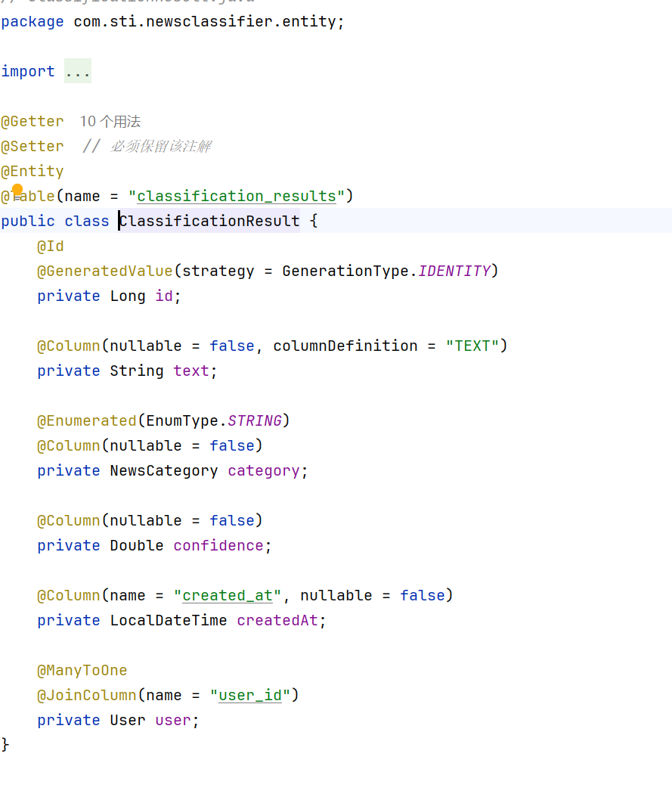Click the "classification_results" table name string
The width and height of the screenshot is (672, 794).
coord(237,196)
